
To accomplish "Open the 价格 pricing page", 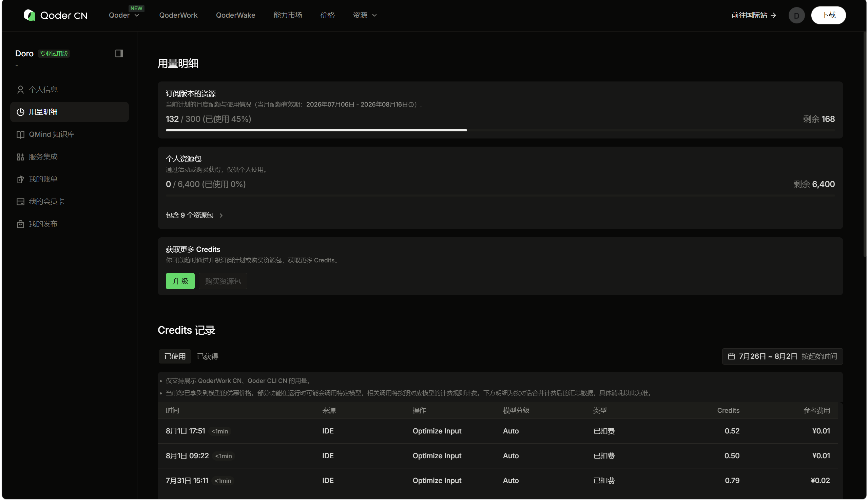I will (328, 15).
